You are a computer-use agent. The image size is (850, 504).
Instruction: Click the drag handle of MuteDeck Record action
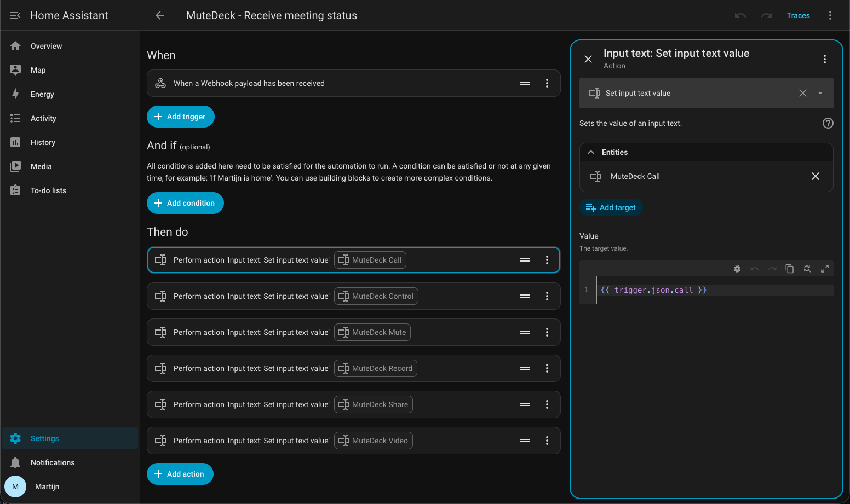(x=525, y=368)
